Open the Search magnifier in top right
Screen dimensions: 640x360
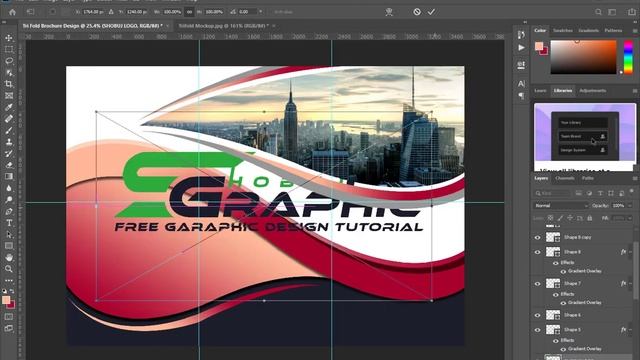point(598,12)
